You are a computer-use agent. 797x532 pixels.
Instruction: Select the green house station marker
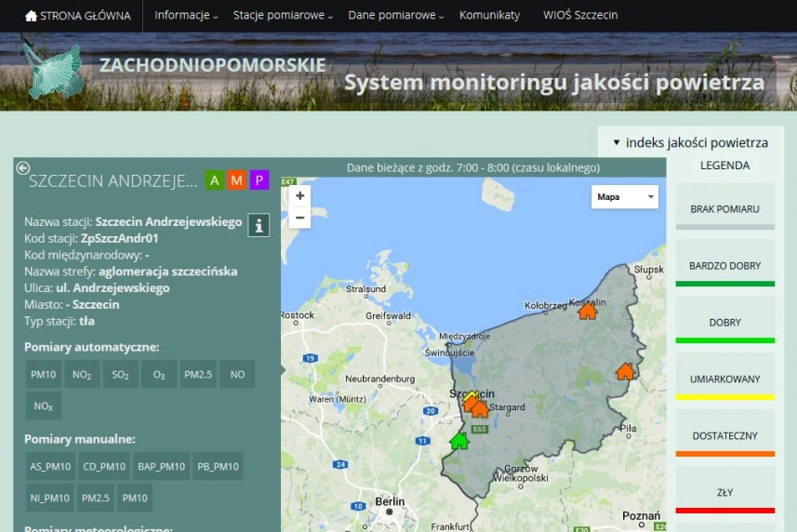458,440
